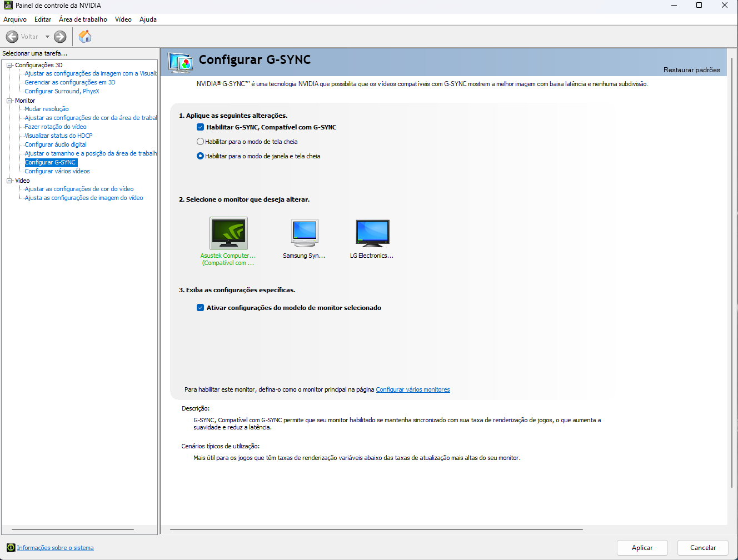Image resolution: width=738 pixels, height=560 pixels.
Task: Open Visualizar status do HDCP
Action: (58, 136)
